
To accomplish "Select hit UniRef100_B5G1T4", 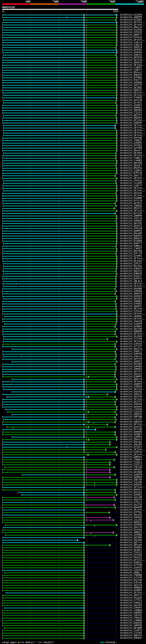I will pos(131,27).
